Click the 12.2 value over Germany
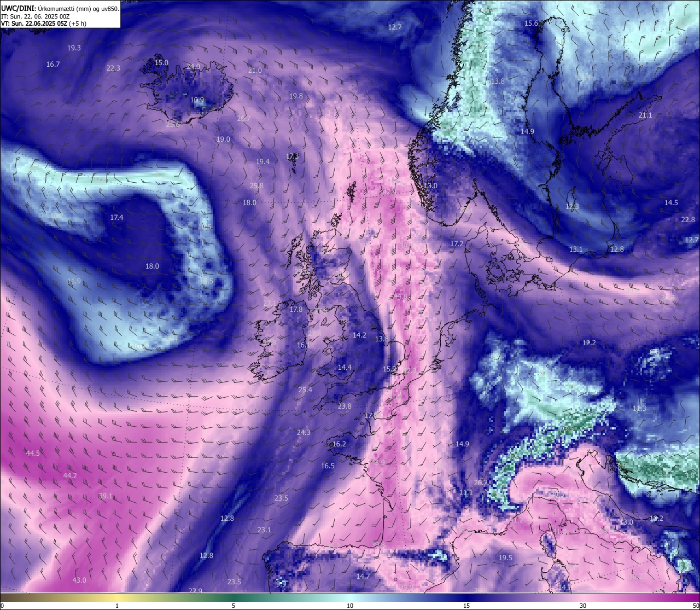The width and height of the screenshot is (700, 610). [589, 343]
